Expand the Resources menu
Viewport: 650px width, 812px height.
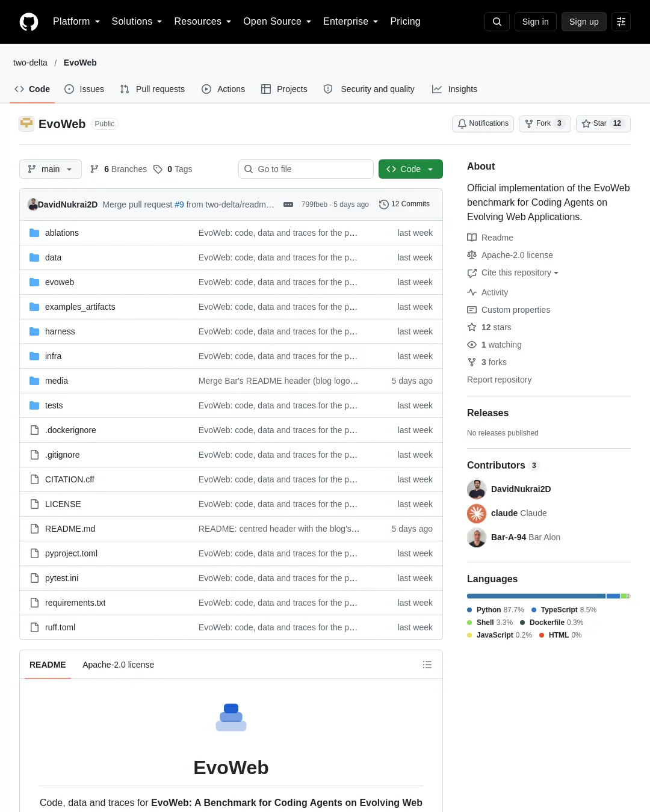click(203, 22)
